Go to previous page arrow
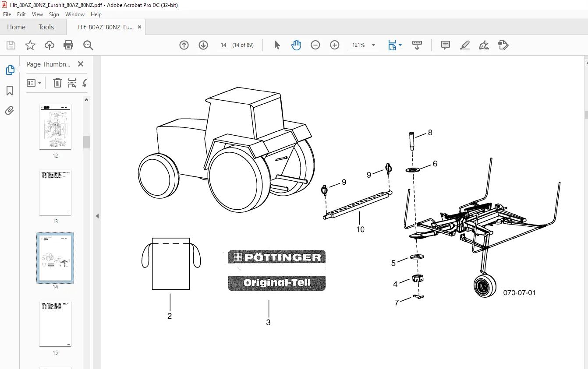 click(184, 45)
